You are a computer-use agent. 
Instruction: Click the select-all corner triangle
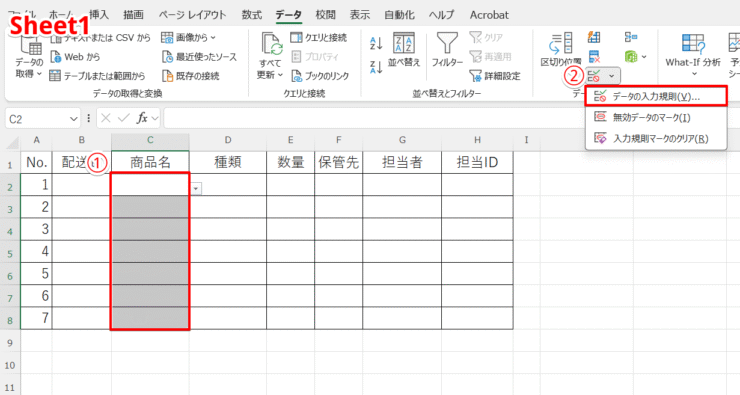coord(12,142)
